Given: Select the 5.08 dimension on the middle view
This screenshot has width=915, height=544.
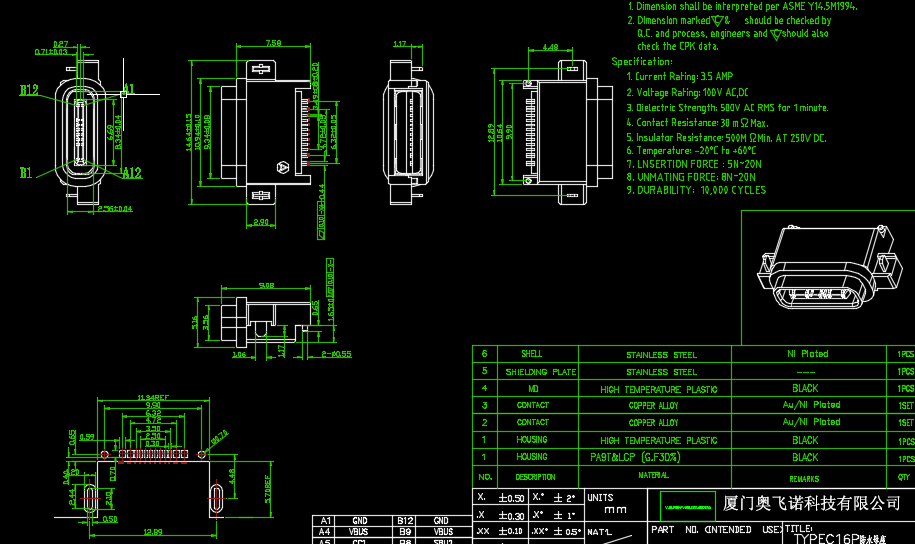Looking at the screenshot, I should click(265, 285).
